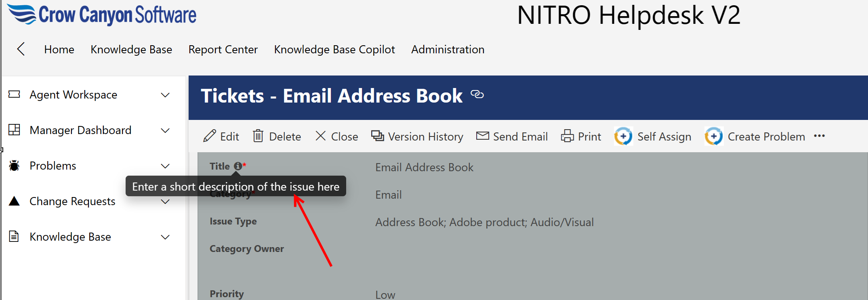Click the Close button label
Screen dimensions: 868x300
pyautogui.click(x=344, y=136)
